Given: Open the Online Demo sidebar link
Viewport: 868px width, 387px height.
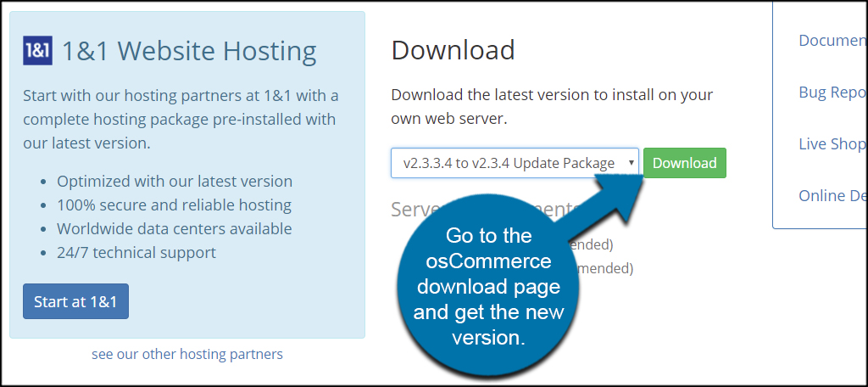Looking at the screenshot, I should tap(832, 196).
